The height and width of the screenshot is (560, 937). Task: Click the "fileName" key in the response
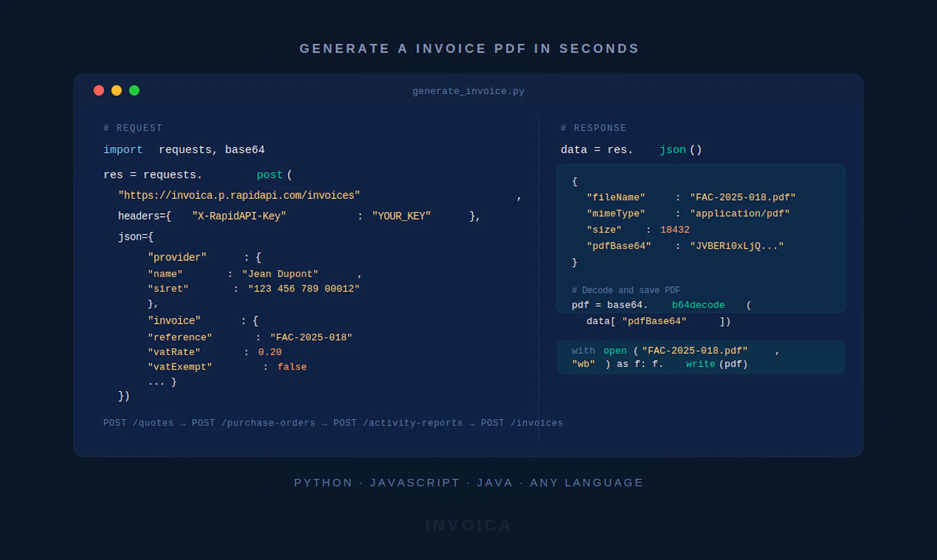(615, 197)
